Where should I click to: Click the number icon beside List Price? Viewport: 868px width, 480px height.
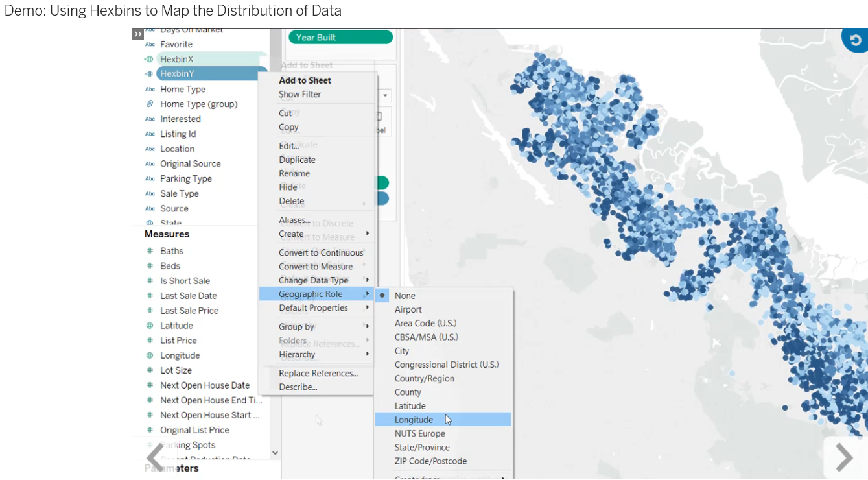[x=150, y=341]
